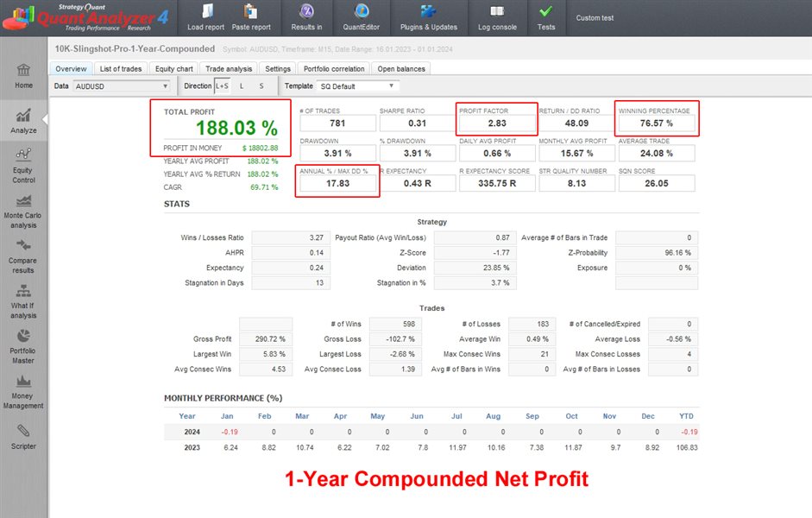Click the Monthly Avg Profit 15.67 %
This screenshot has height=518, width=812.
577,154
